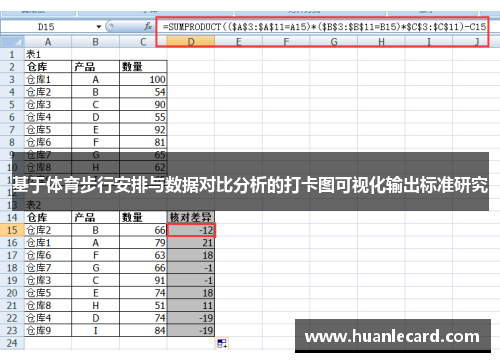Image resolution: width=500 pixels, height=362 pixels.
Task: Select column C header
Action: 143,42
